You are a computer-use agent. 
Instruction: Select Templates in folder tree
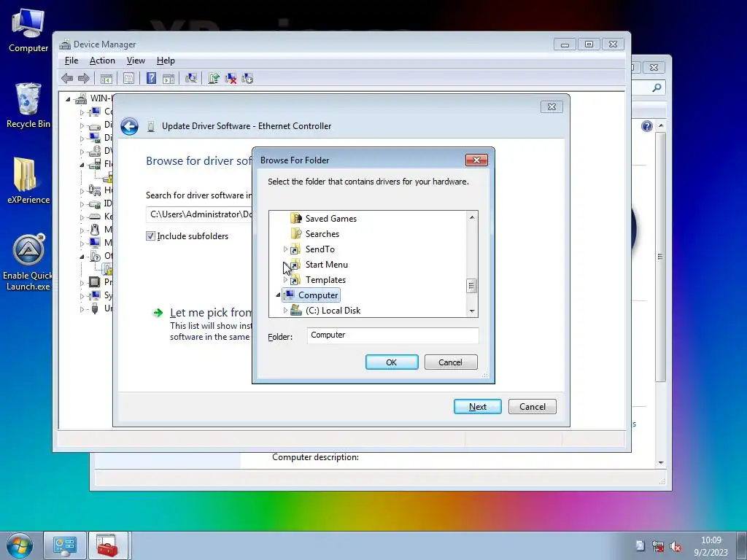(325, 279)
